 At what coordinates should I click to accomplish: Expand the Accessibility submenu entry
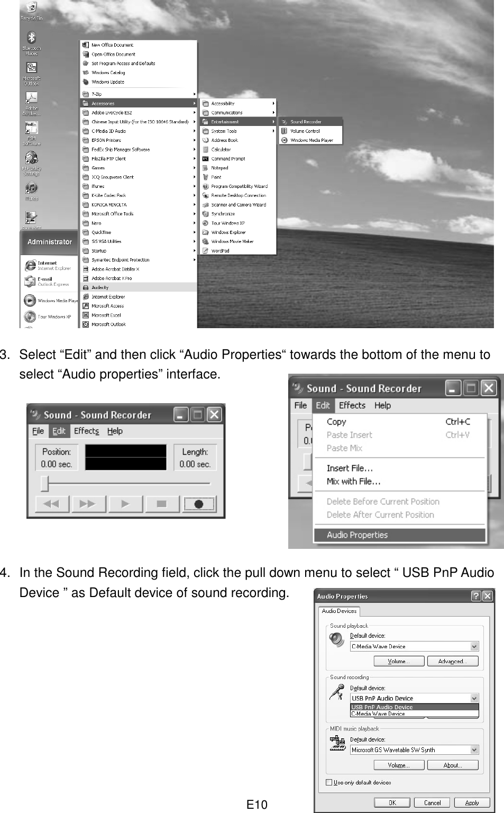click(x=239, y=103)
